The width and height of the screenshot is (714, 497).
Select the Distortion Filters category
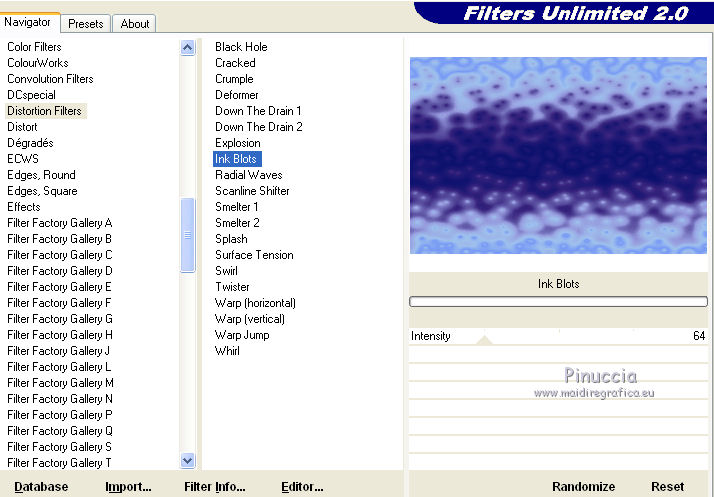45,111
